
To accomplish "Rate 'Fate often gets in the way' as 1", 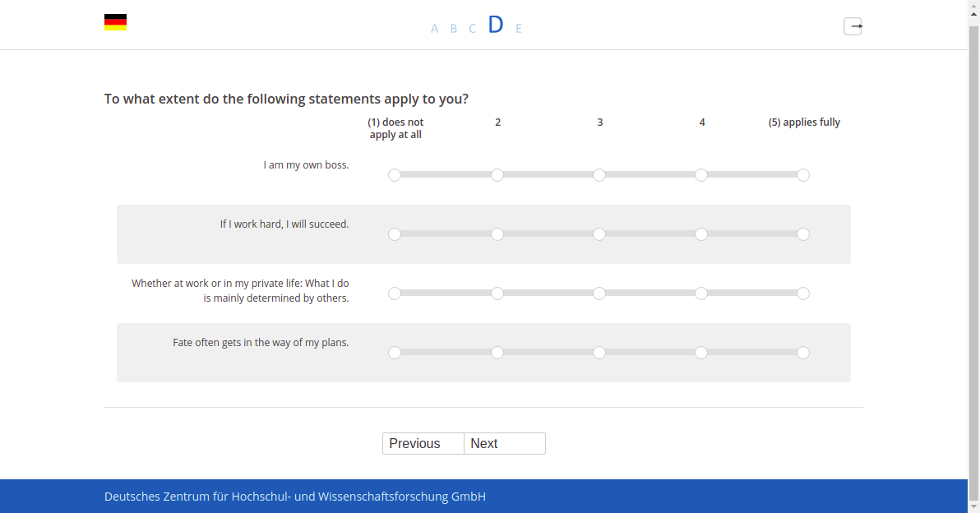I will [x=395, y=353].
